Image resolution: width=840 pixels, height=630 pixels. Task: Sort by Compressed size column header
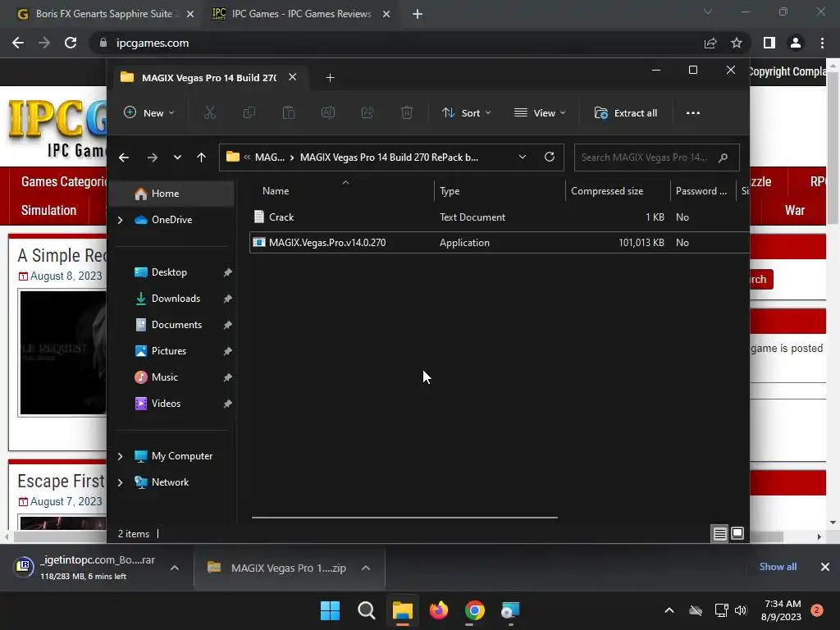pyautogui.click(x=618, y=190)
